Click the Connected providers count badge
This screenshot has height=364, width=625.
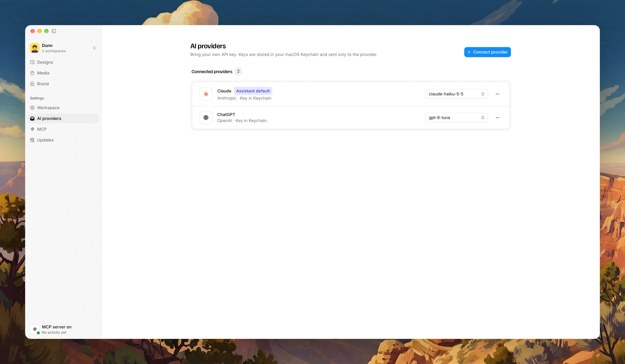pyautogui.click(x=238, y=71)
